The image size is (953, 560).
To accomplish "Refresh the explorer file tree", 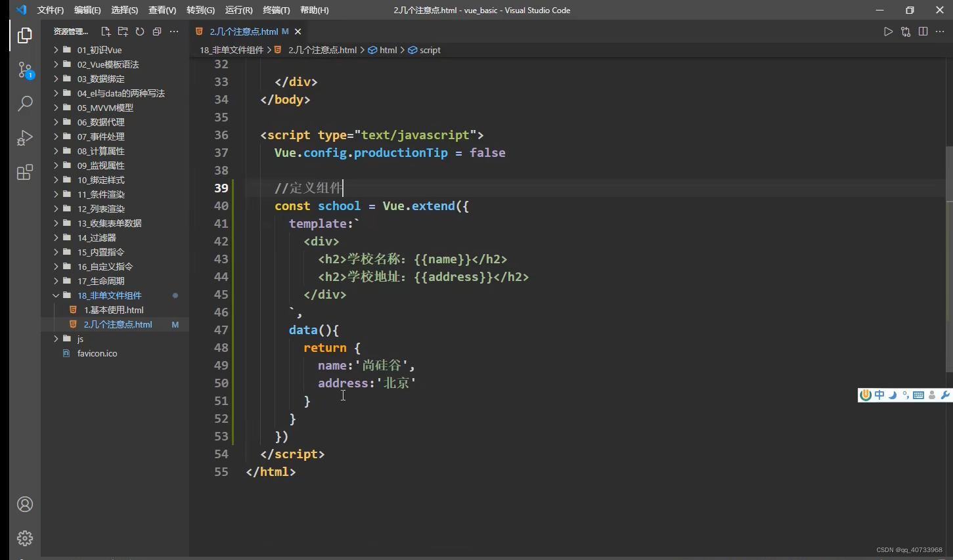I will 140,32.
